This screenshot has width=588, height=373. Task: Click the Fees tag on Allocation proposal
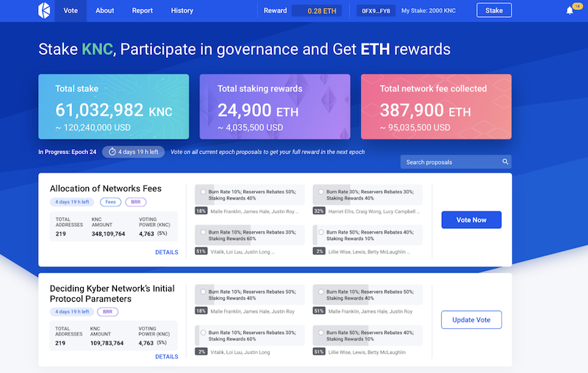tap(110, 202)
